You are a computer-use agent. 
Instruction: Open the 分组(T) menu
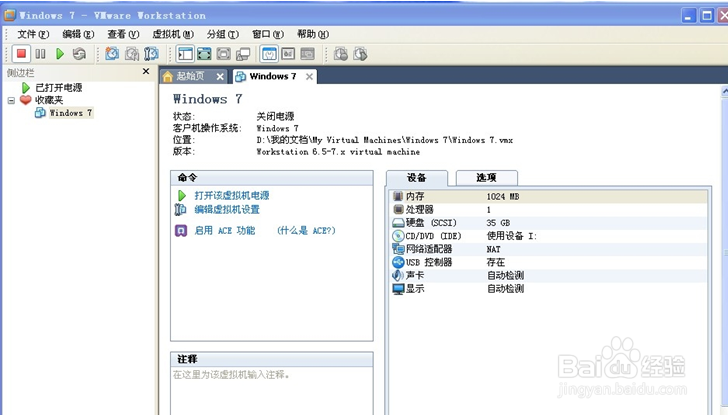click(223, 34)
